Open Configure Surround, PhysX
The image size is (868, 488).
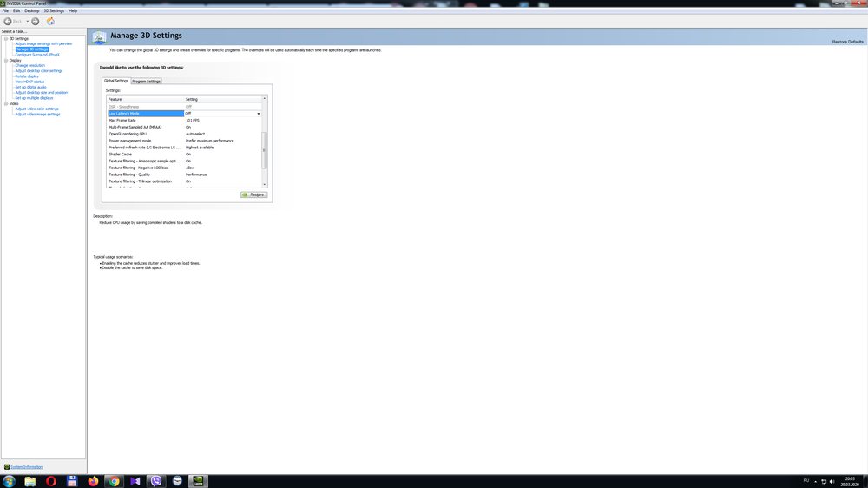click(37, 55)
